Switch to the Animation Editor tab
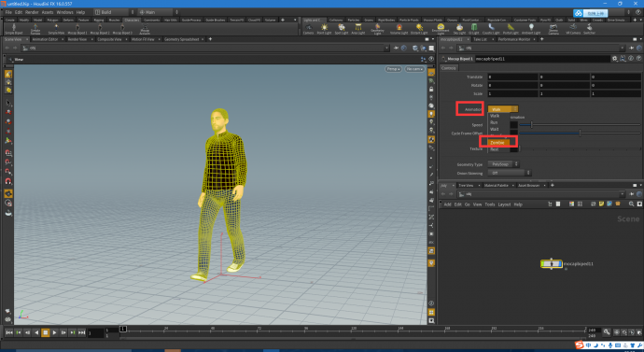 (45, 39)
